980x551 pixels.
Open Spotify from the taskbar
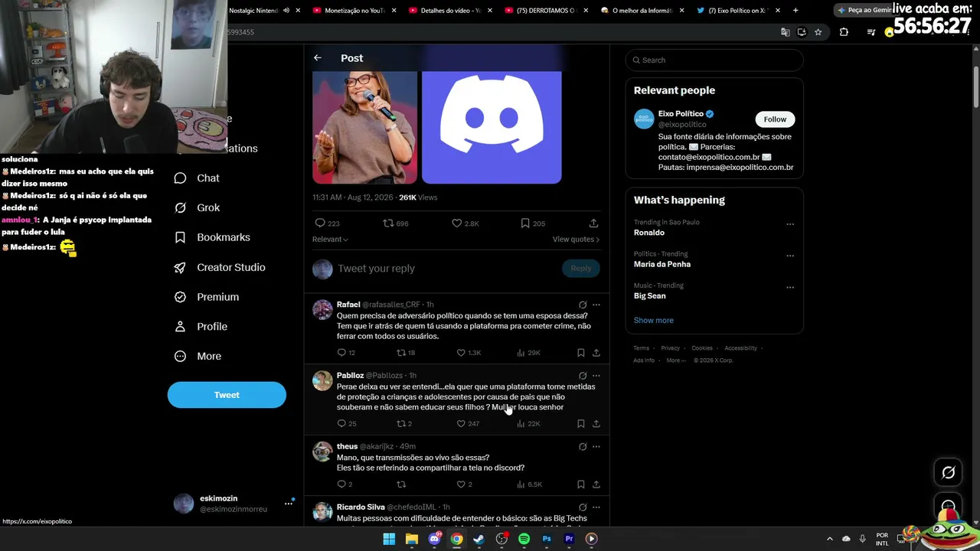[524, 539]
